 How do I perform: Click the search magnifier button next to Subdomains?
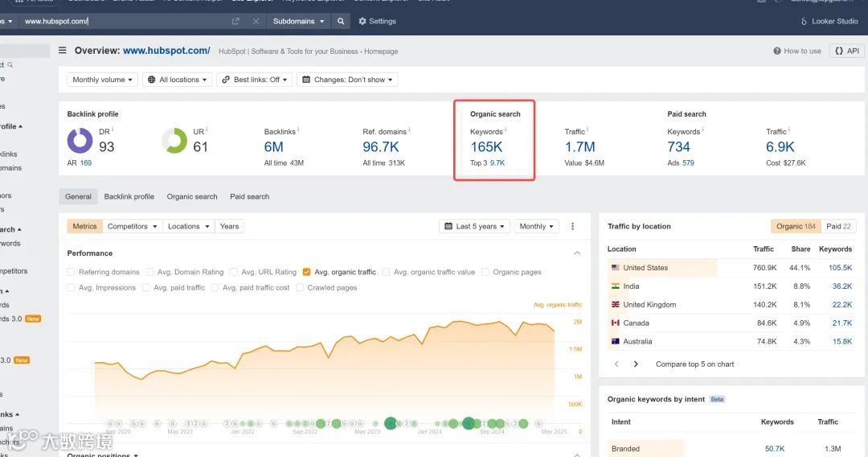click(341, 21)
